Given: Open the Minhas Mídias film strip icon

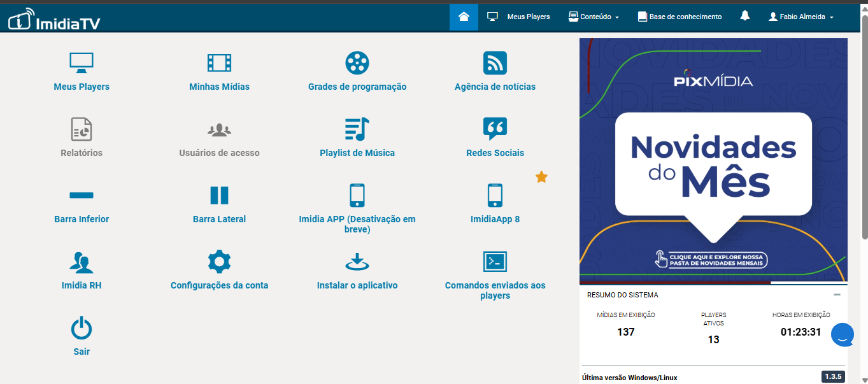Looking at the screenshot, I should pyautogui.click(x=219, y=62).
